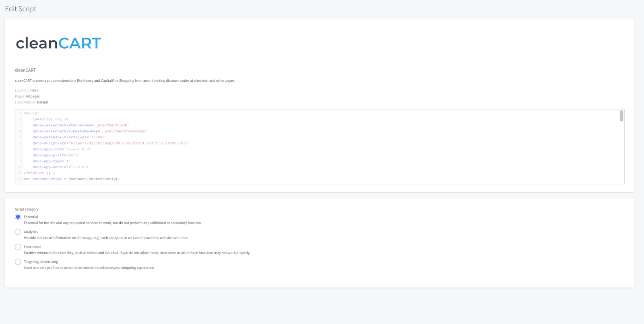Viewport: 644px width, 324px height.
Task: Click the Targeting description about personalized content
Action: pyautogui.click(x=89, y=268)
